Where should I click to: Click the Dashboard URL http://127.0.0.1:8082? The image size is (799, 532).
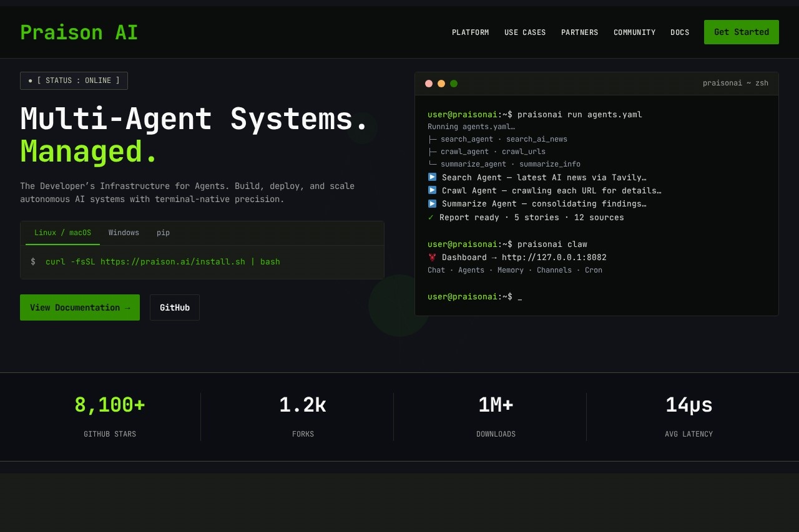tap(554, 257)
